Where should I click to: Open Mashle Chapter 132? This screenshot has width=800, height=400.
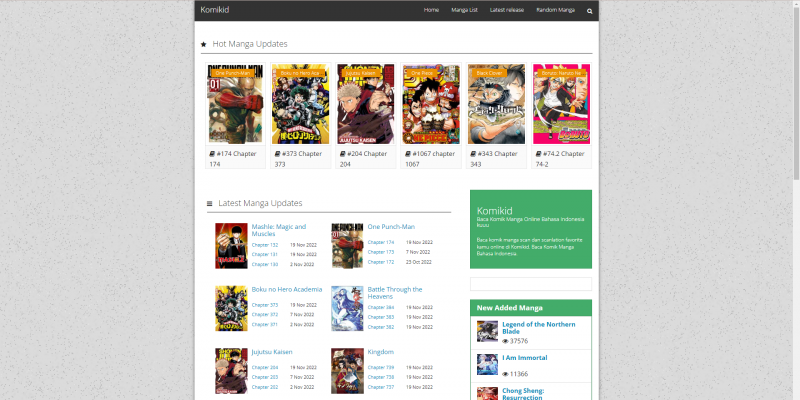click(x=265, y=245)
